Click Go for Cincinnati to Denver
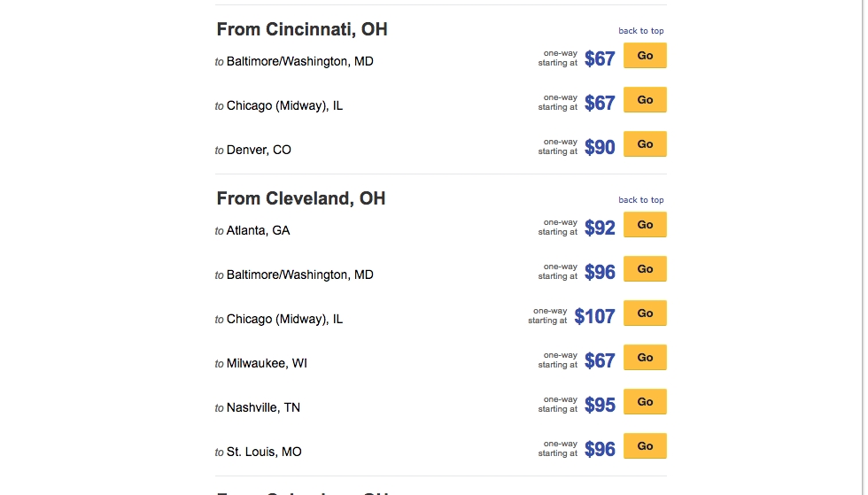 click(x=645, y=144)
